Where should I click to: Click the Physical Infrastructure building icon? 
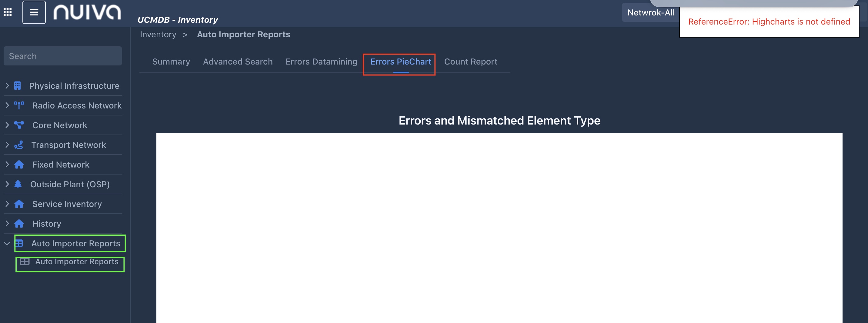pos(18,86)
